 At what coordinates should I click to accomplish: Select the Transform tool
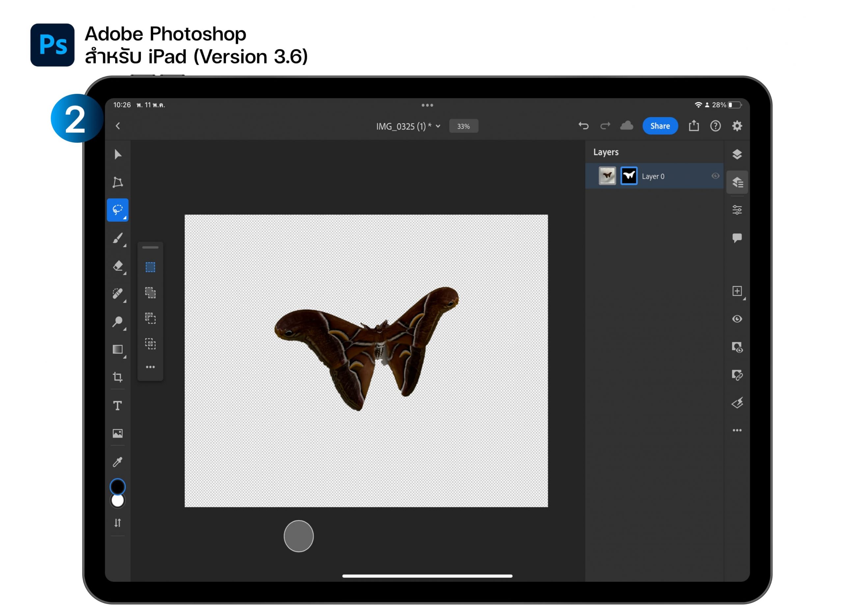click(118, 182)
